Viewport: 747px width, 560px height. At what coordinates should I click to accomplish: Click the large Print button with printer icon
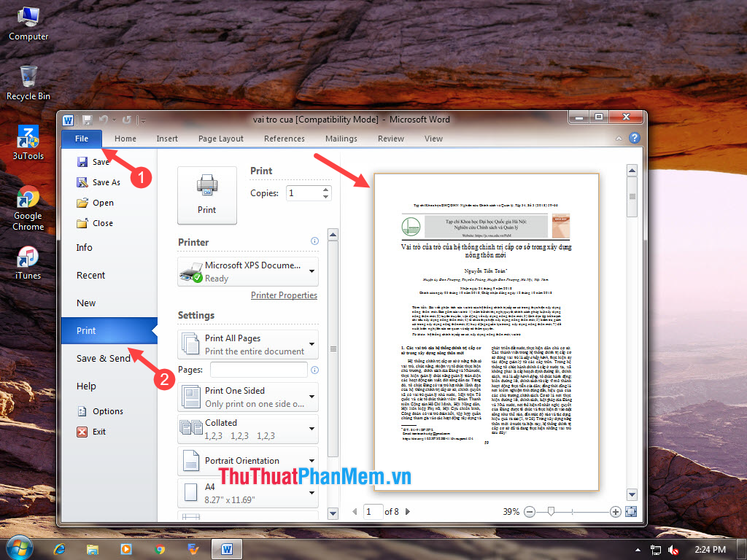click(x=207, y=195)
